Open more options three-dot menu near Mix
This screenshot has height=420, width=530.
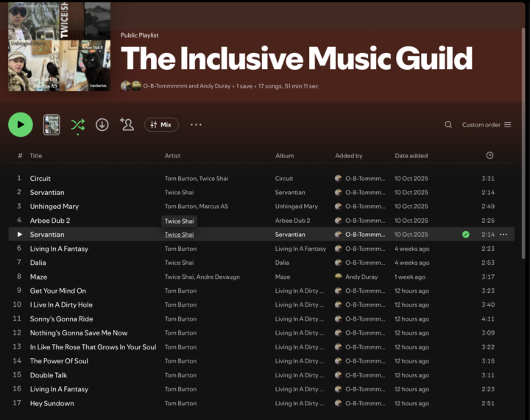click(x=196, y=124)
